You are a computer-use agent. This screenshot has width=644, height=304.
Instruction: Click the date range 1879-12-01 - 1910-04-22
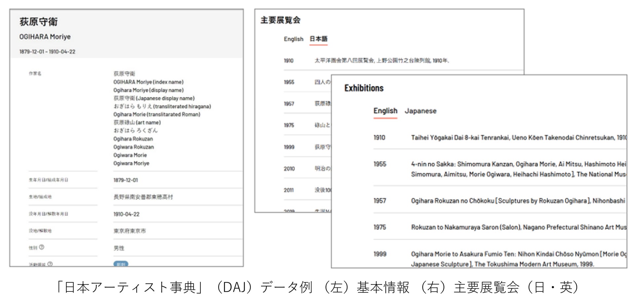pyautogui.click(x=47, y=52)
